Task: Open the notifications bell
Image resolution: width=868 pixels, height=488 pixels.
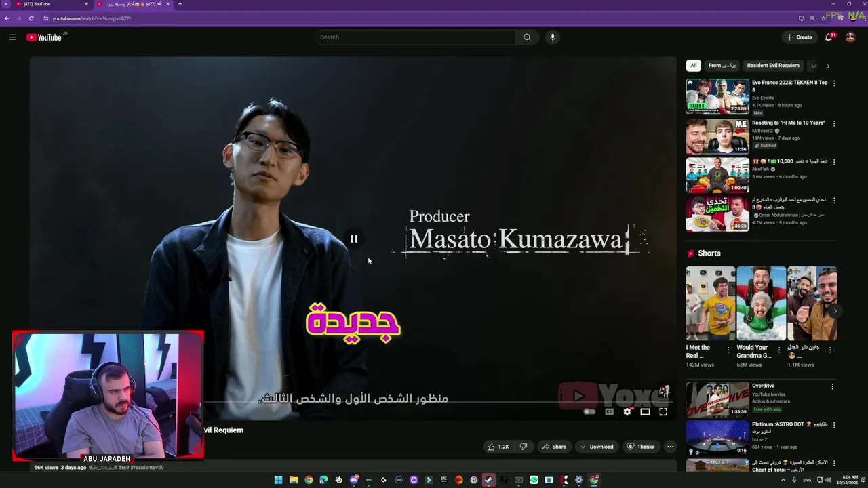Action: click(829, 37)
